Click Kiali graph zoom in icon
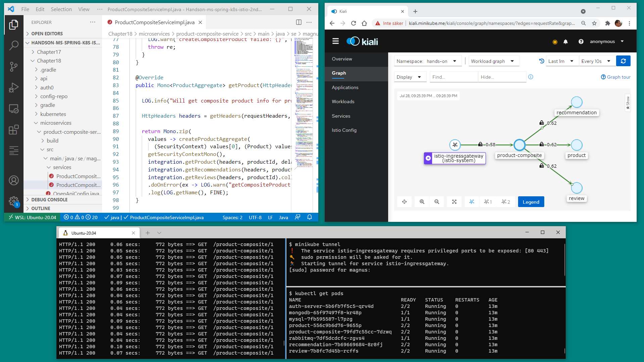Image resolution: width=644 pixels, height=362 pixels. point(422,202)
